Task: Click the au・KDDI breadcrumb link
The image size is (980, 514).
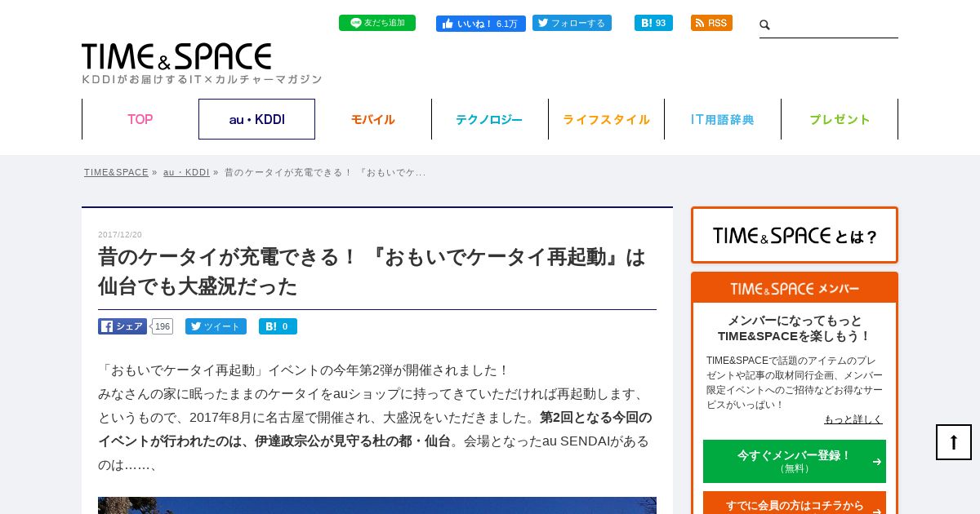Action: coord(186,172)
